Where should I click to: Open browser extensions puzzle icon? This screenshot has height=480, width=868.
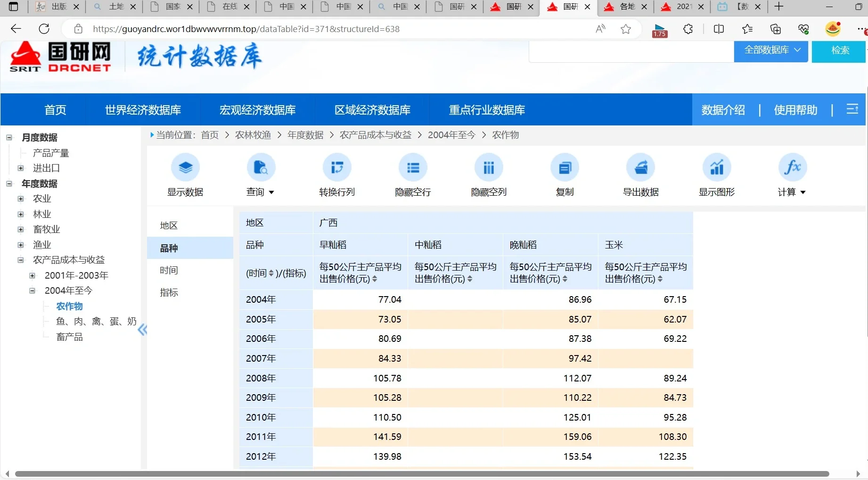[x=688, y=29]
